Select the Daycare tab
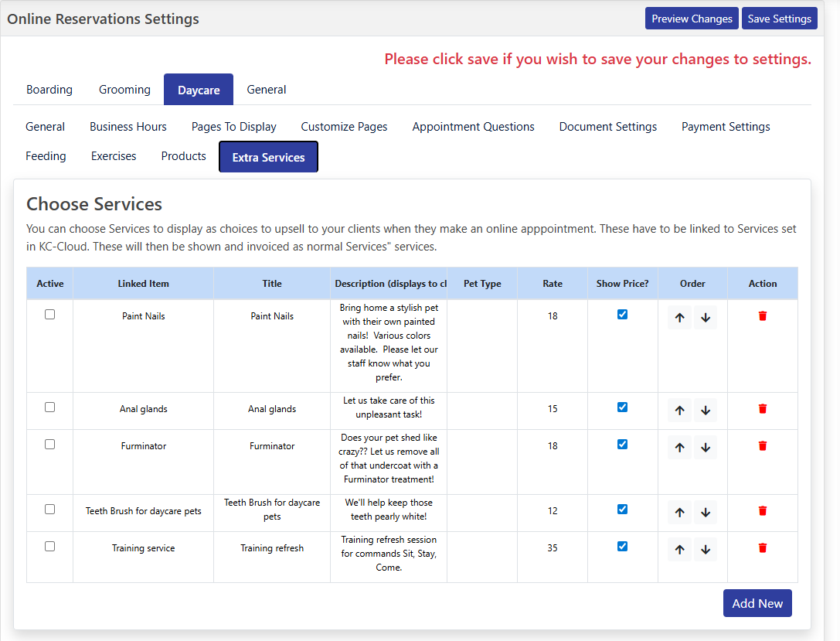 point(198,90)
